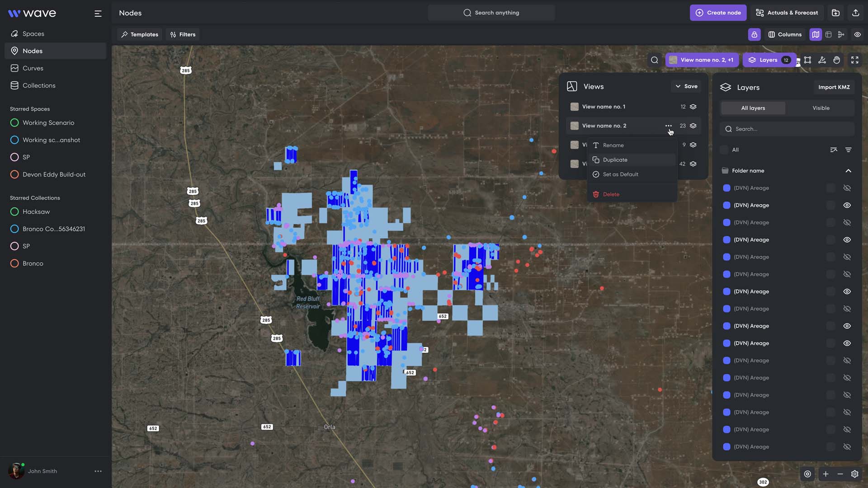Open the map search magnifier icon

point(654,60)
